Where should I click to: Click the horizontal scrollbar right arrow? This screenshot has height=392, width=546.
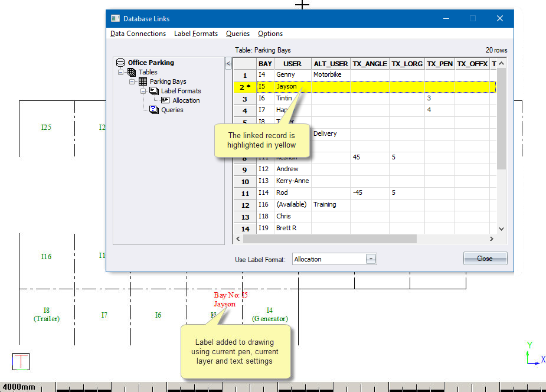[491, 239]
